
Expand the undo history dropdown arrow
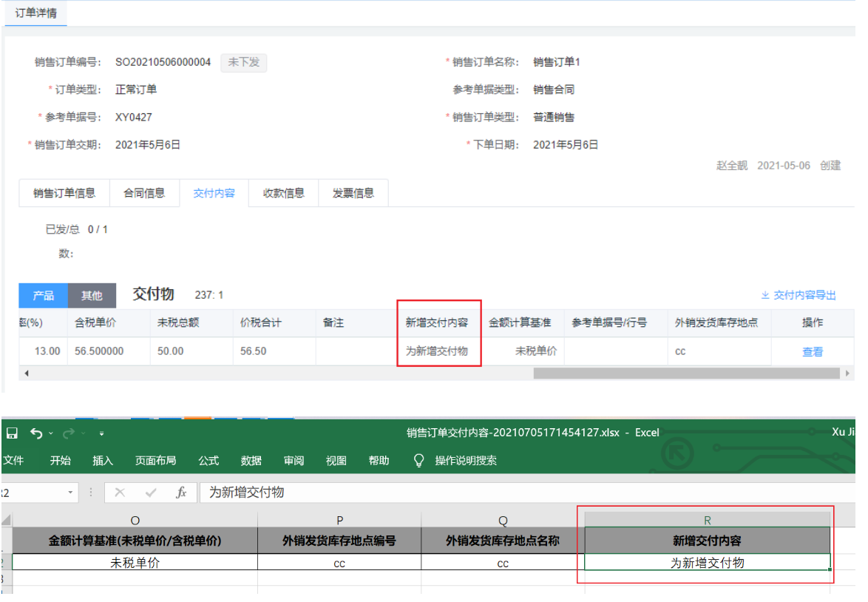click(50, 433)
